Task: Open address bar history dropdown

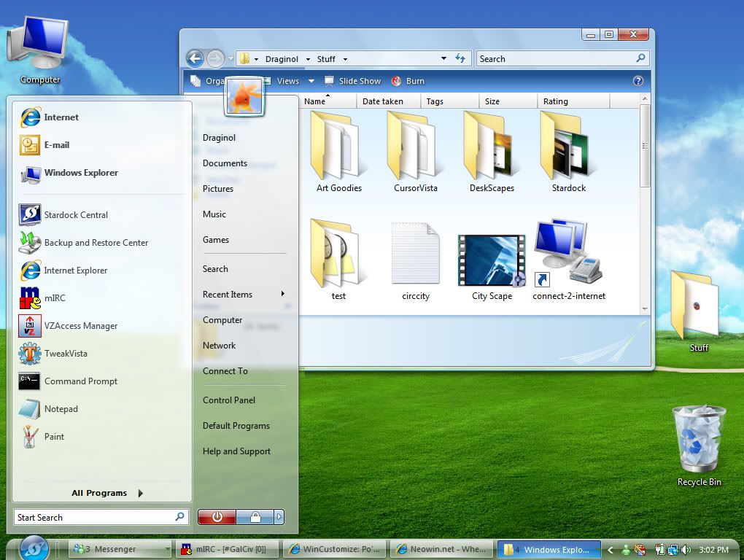Action: 443,58
